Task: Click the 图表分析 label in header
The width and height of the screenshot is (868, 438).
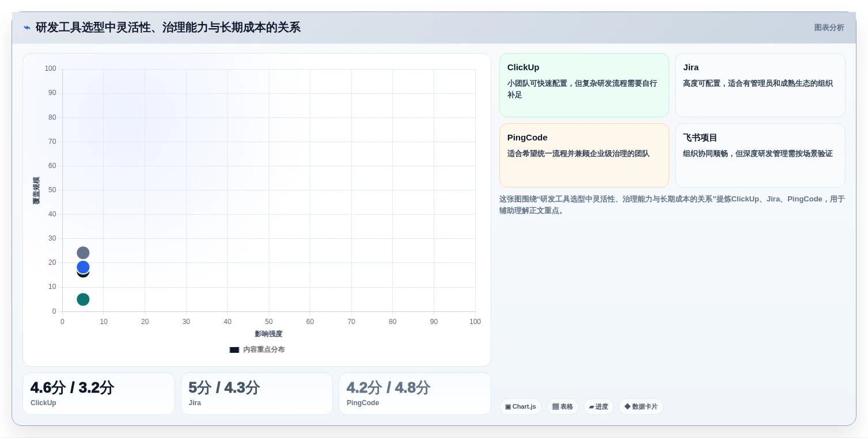Action: [829, 28]
